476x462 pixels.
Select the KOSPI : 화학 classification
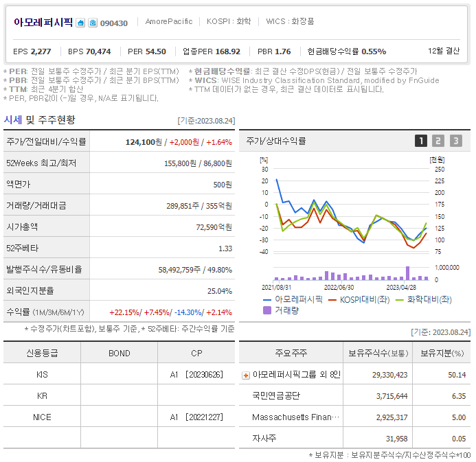tap(229, 21)
